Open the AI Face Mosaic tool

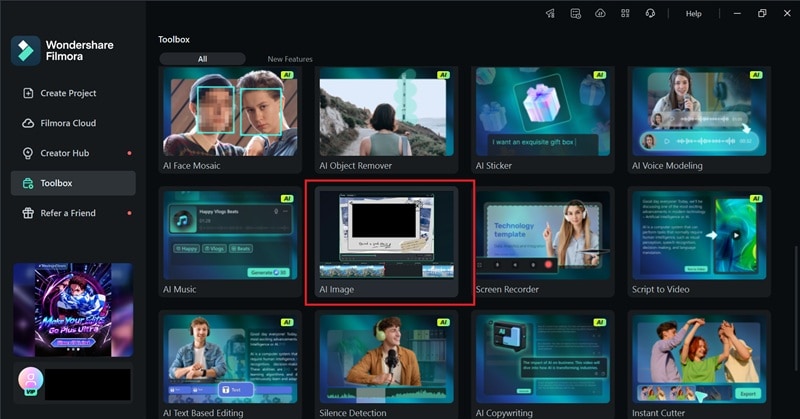[230, 120]
